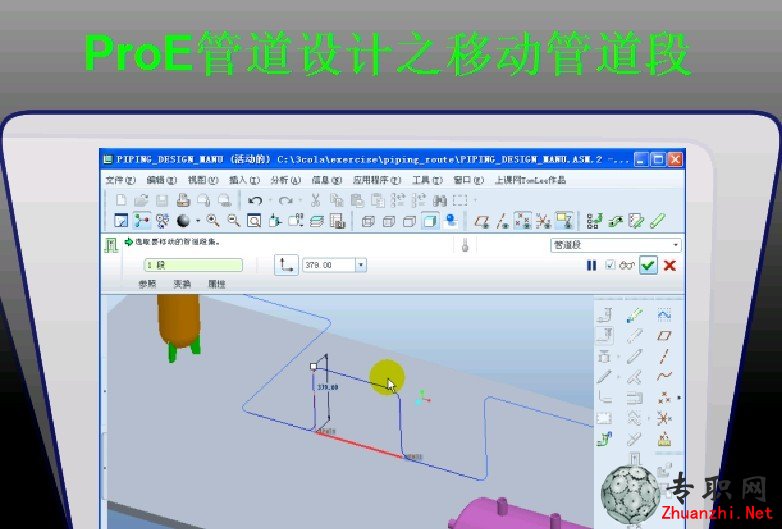
Task: Create a new file from toolbar
Action: [x=121, y=200]
